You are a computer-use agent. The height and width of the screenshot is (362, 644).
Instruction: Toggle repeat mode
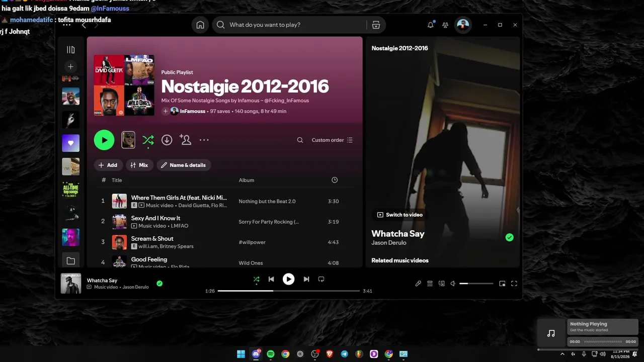coord(321,279)
